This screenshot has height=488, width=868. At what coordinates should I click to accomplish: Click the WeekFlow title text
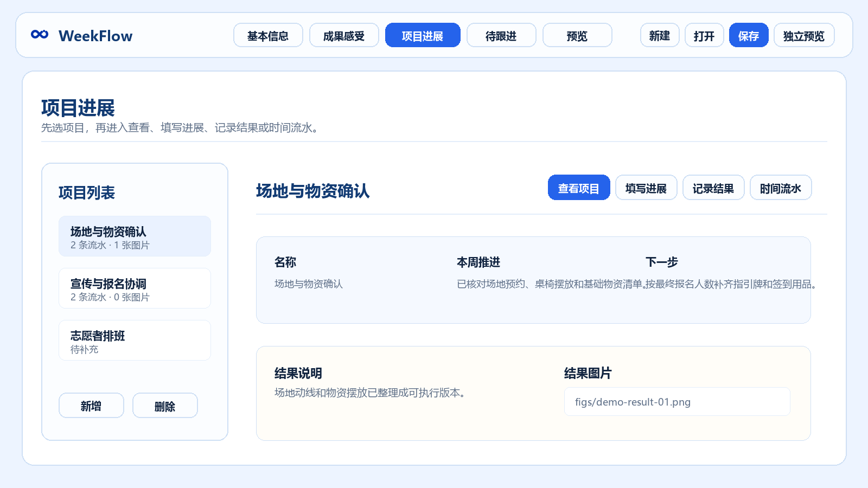coord(95,36)
